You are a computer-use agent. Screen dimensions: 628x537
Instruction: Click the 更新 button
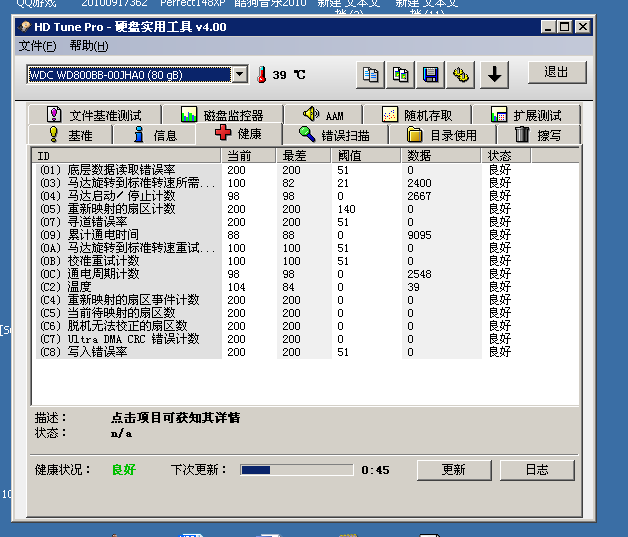[x=454, y=470]
